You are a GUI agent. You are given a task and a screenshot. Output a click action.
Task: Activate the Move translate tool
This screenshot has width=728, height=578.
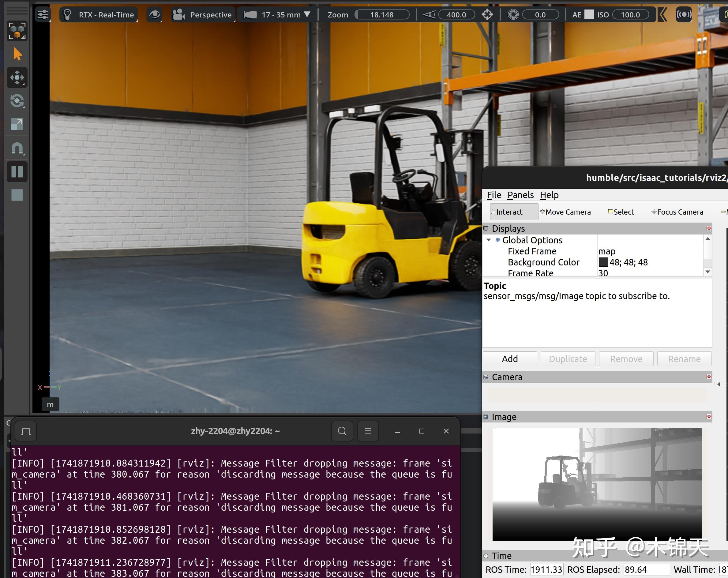17,77
